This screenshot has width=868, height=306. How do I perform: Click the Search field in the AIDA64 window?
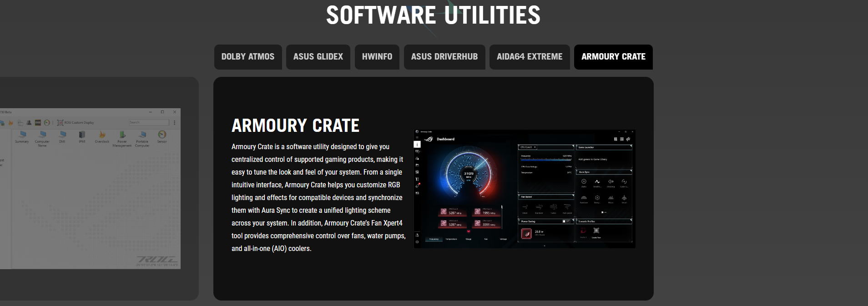[149, 122]
